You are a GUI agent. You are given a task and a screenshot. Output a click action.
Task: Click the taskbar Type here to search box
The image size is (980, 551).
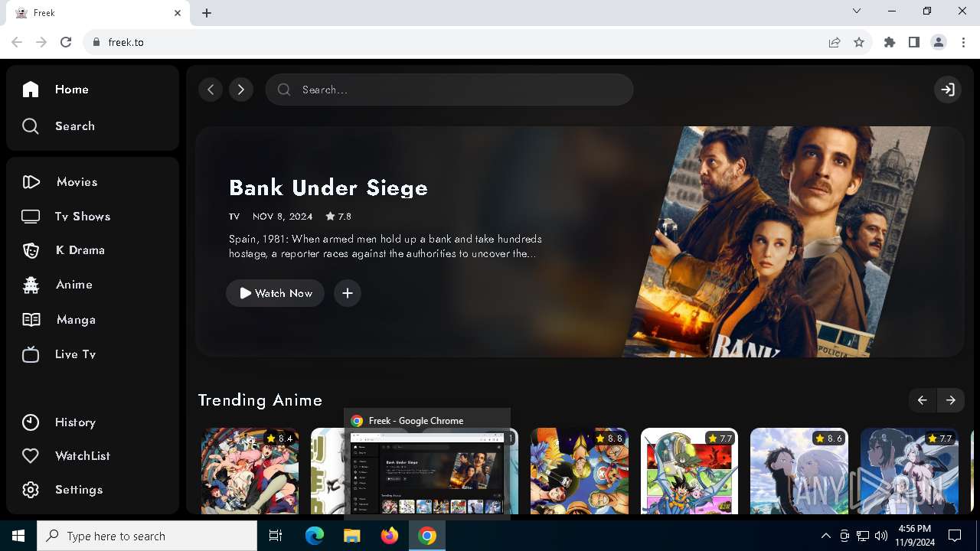pos(147,536)
